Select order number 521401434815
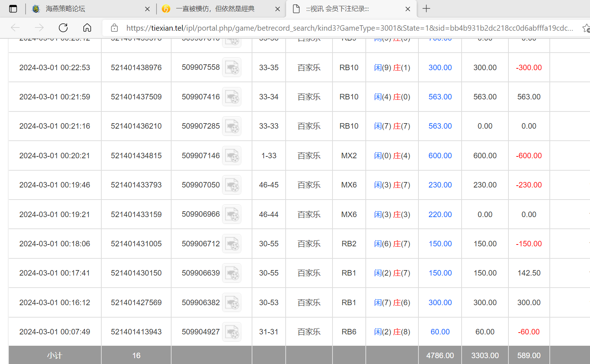Viewport: 590px width, 364px height. (x=136, y=156)
